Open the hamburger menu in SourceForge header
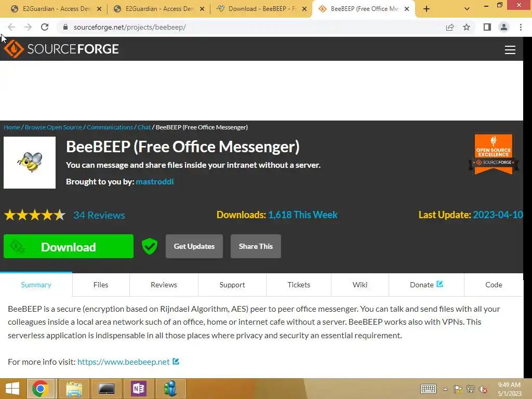 510,49
